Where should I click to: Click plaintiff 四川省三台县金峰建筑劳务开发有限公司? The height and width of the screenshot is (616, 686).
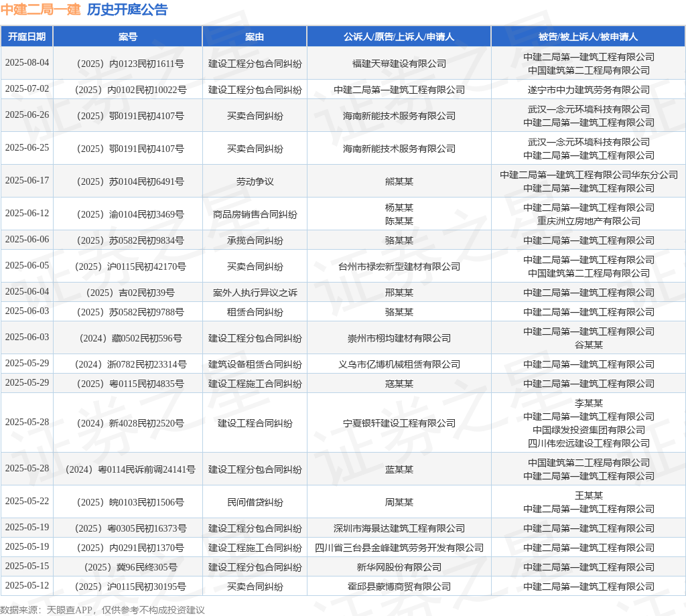399,548
